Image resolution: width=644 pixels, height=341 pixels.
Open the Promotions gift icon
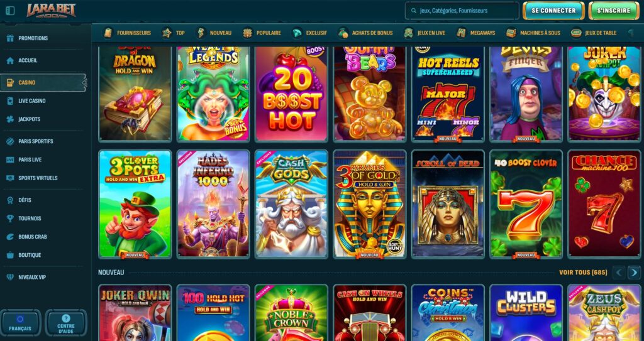pos(10,38)
